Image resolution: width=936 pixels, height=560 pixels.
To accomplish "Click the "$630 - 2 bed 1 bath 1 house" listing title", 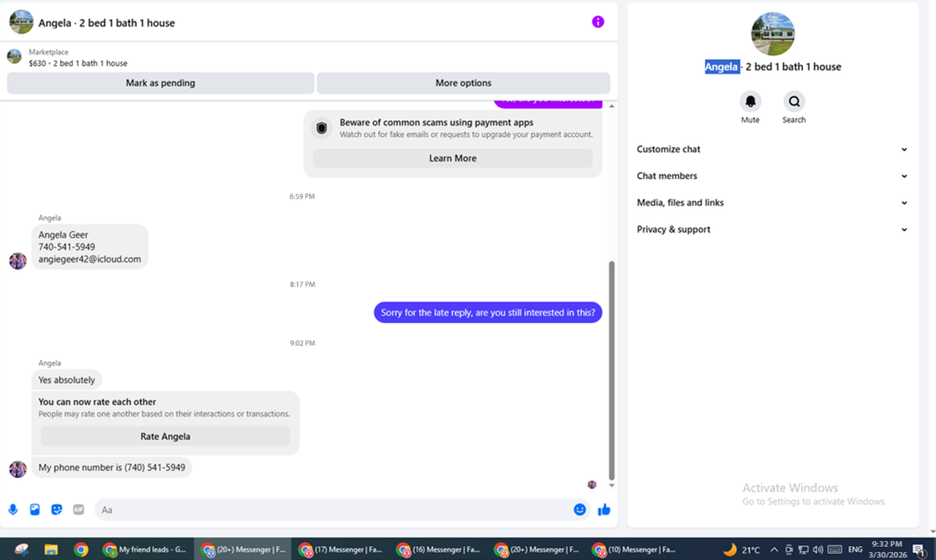I will (78, 64).
